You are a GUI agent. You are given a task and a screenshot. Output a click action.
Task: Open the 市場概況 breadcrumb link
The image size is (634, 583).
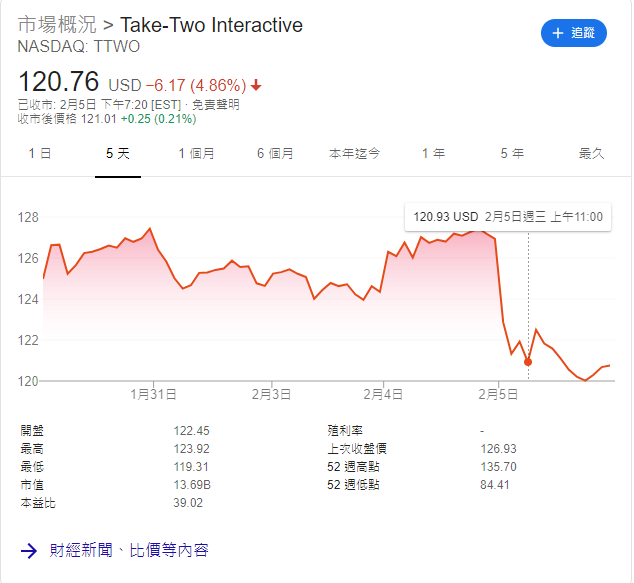click(x=58, y=25)
